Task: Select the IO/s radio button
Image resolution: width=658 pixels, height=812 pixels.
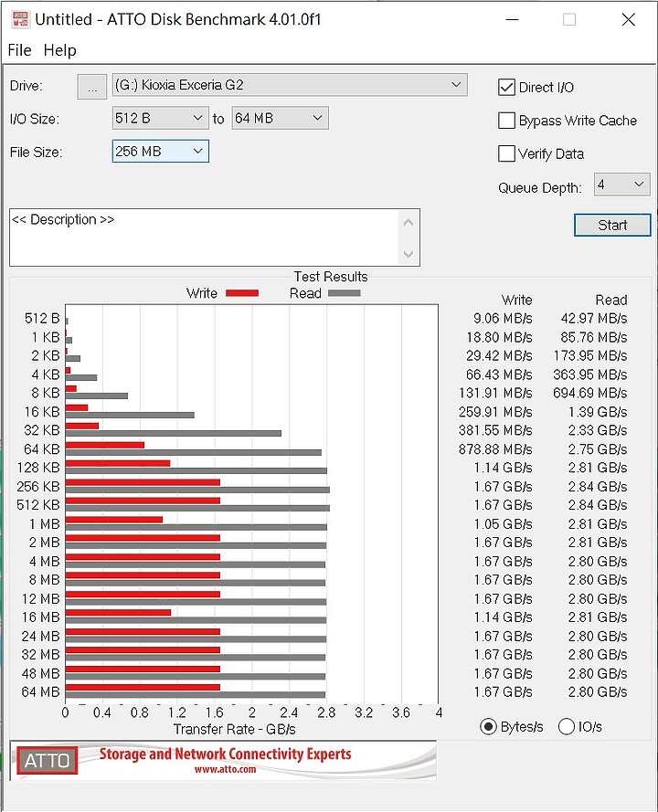Action: pos(567,726)
